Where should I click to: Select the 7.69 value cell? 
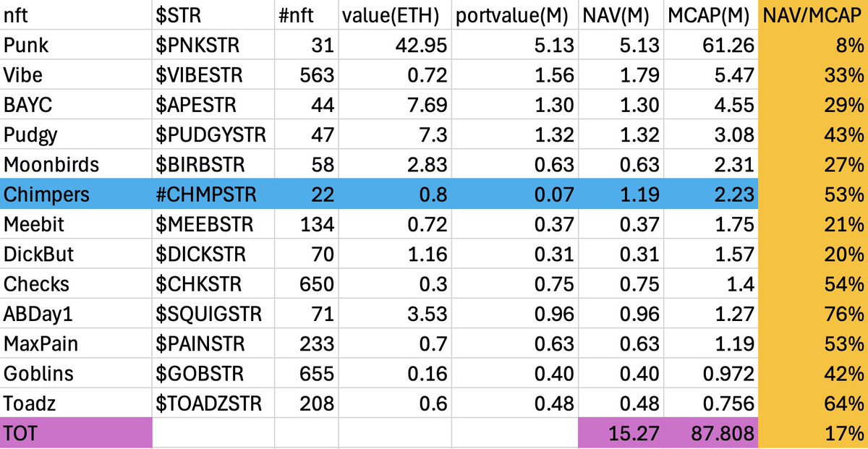[395, 106]
